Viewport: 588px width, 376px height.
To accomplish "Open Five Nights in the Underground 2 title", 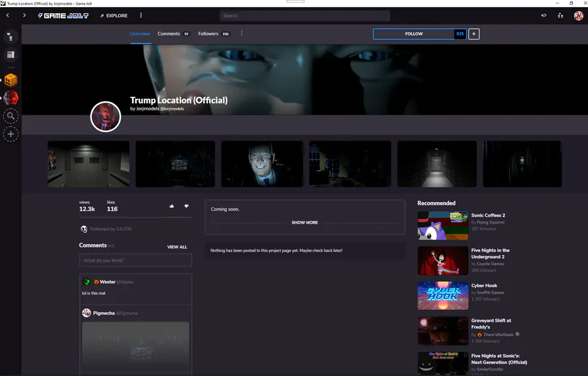I will (490, 254).
